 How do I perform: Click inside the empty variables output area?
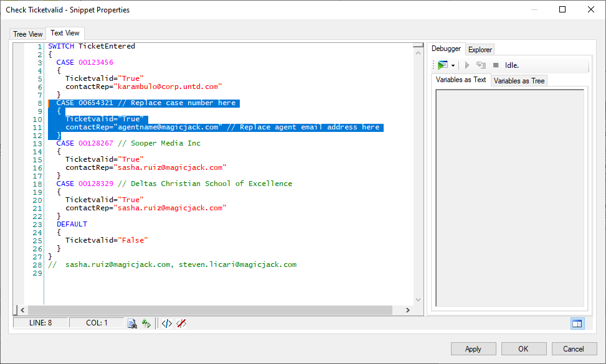(x=509, y=198)
